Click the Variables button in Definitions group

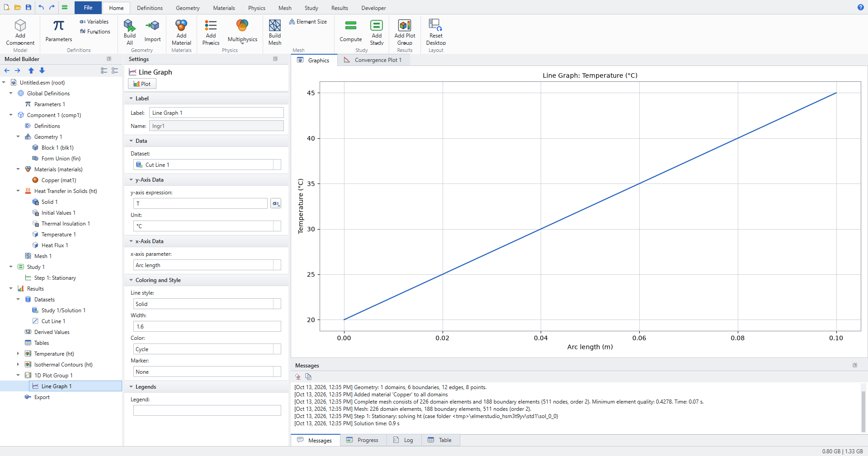coord(94,22)
